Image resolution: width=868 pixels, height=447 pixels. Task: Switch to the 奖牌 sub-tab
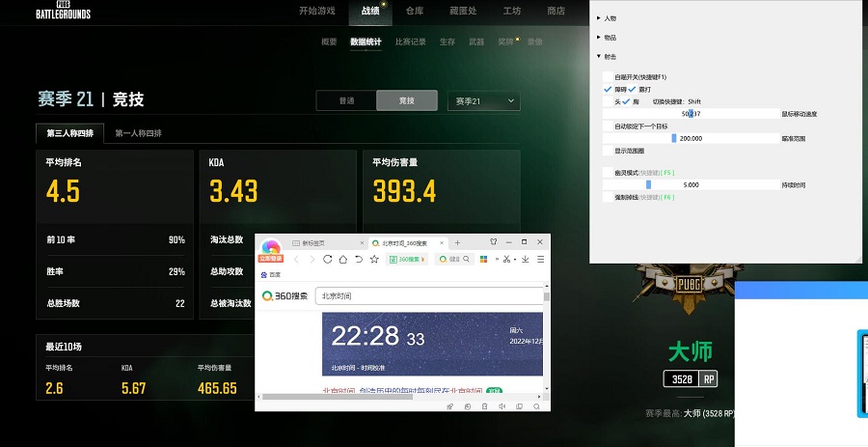point(505,42)
